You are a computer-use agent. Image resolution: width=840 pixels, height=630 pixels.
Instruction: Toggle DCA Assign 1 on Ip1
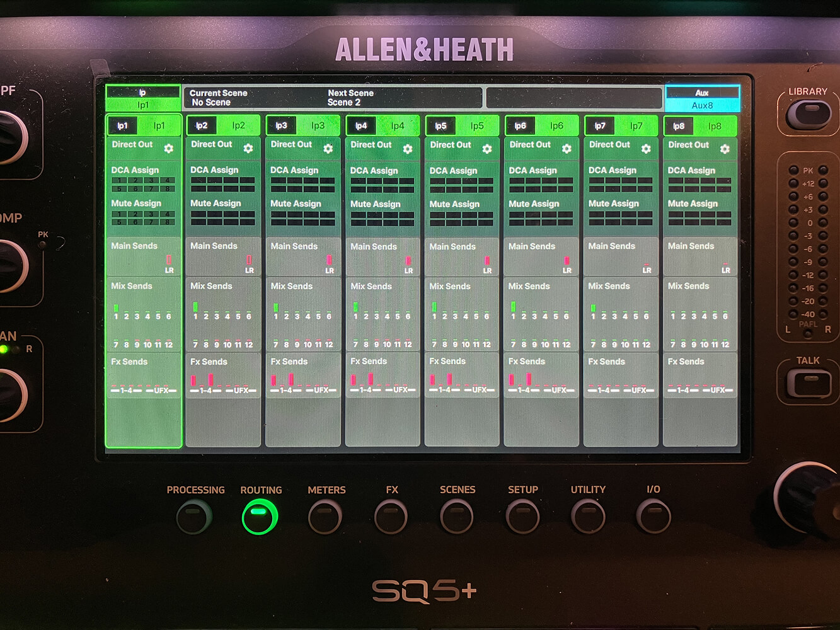click(120, 180)
